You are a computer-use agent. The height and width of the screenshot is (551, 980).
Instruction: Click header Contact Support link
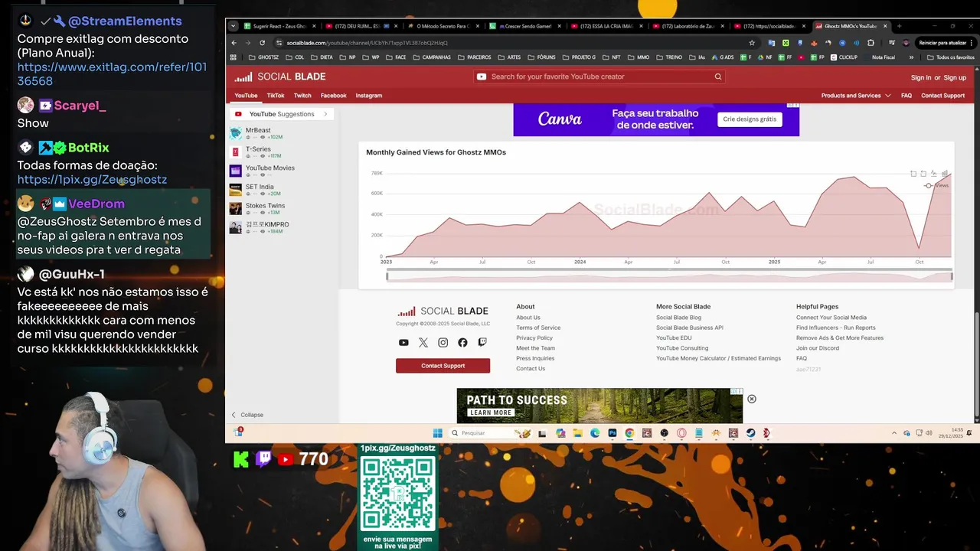[943, 96]
